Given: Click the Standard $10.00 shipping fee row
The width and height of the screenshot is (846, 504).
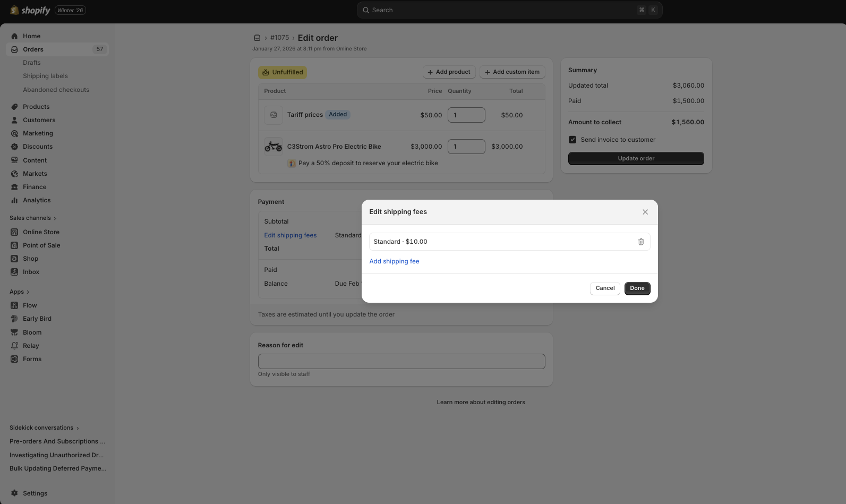Looking at the screenshot, I should point(509,242).
